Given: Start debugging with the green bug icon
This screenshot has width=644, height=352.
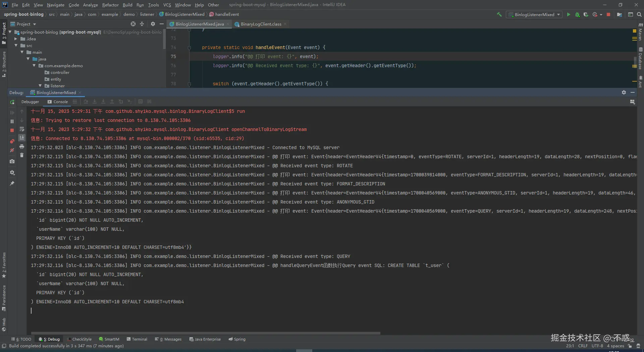Looking at the screenshot, I should coord(577,14).
